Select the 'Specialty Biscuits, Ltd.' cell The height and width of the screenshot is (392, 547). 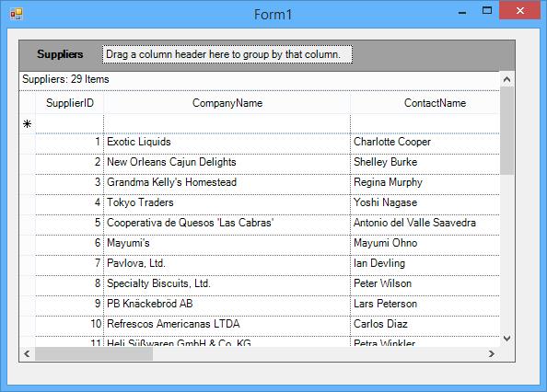click(x=227, y=285)
